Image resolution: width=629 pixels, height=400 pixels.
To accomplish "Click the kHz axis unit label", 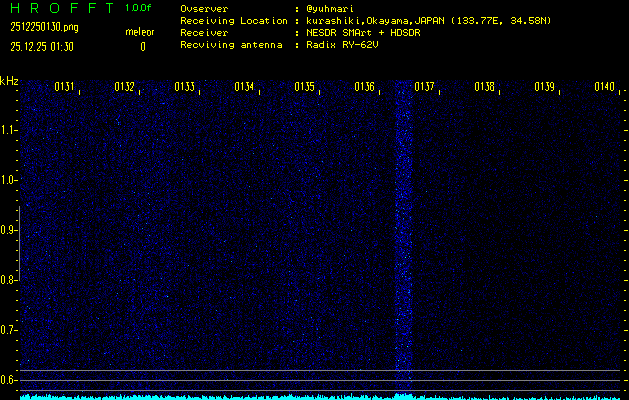I will click(x=9, y=81).
